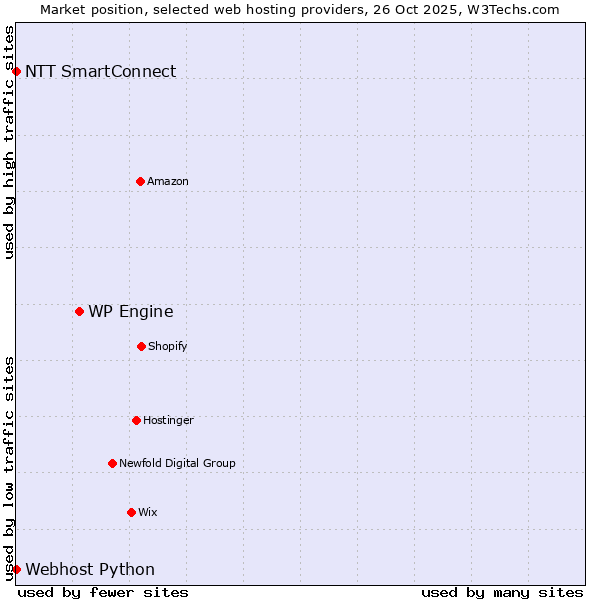Click the 'used by many sites' axis label
This screenshot has width=600, height=600.
click(x=502, y=592)
